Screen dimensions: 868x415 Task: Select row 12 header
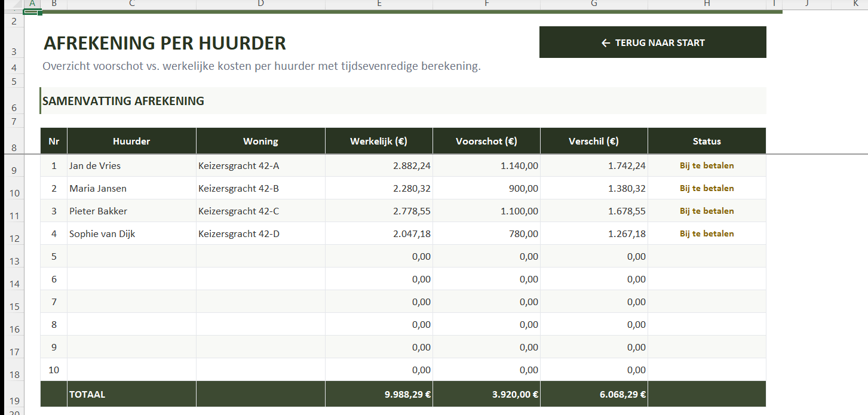click(14, 238)
